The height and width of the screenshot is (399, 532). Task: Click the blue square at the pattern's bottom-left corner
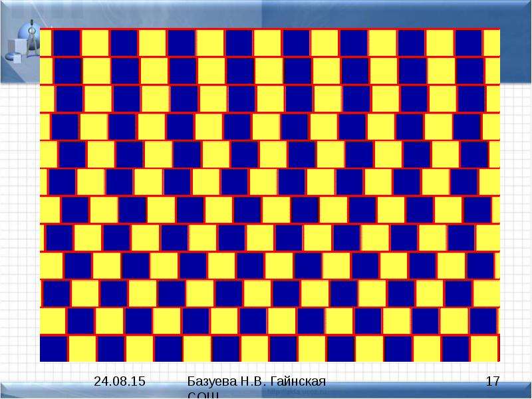point(53,348)
